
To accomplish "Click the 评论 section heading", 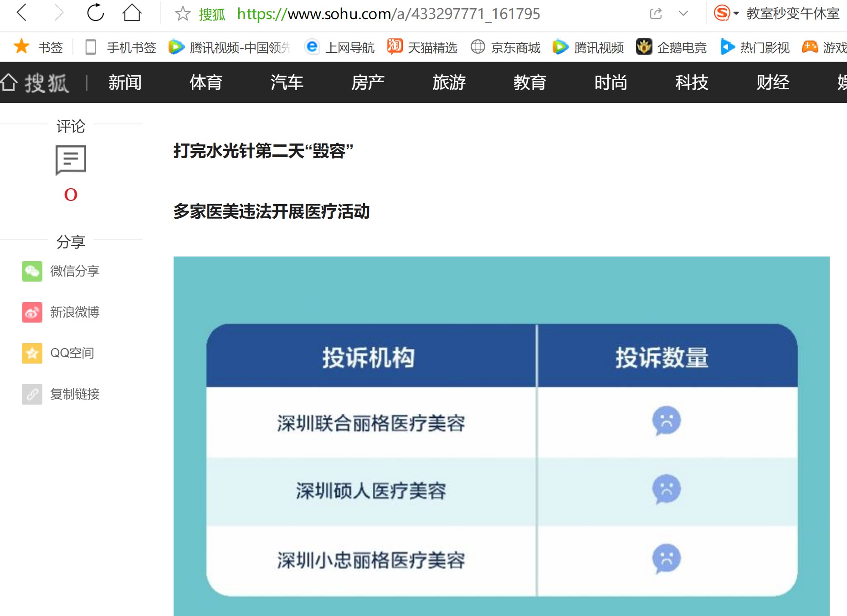I will [71, 126].
